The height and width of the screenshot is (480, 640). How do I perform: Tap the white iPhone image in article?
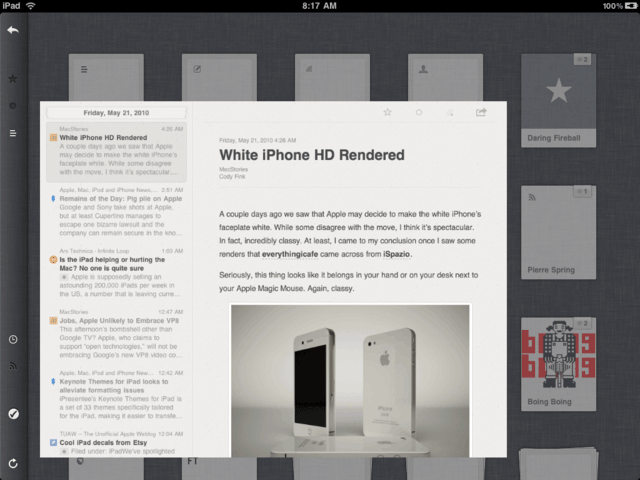[350, 380]
